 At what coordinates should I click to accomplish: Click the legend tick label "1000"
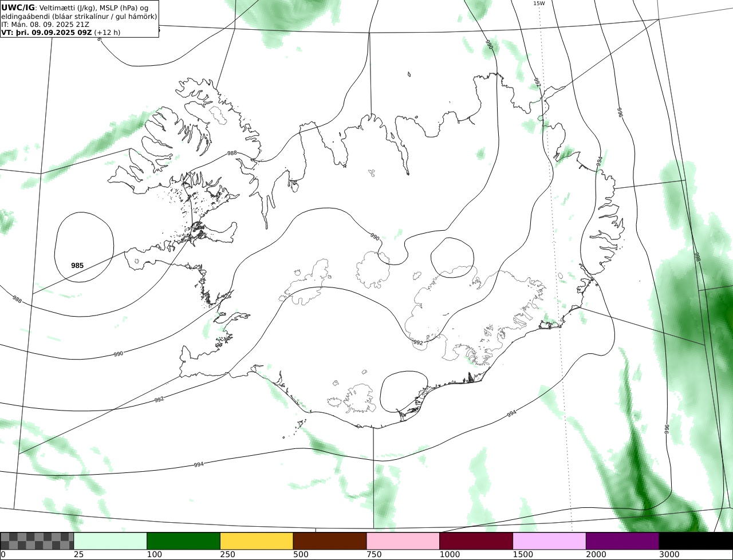click(x=450, y=555)
